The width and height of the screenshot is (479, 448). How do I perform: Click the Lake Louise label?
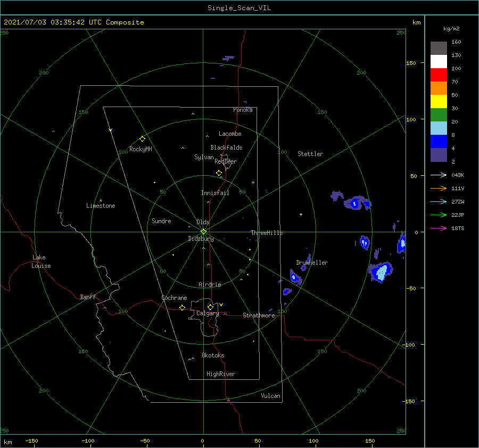[41, 262]
